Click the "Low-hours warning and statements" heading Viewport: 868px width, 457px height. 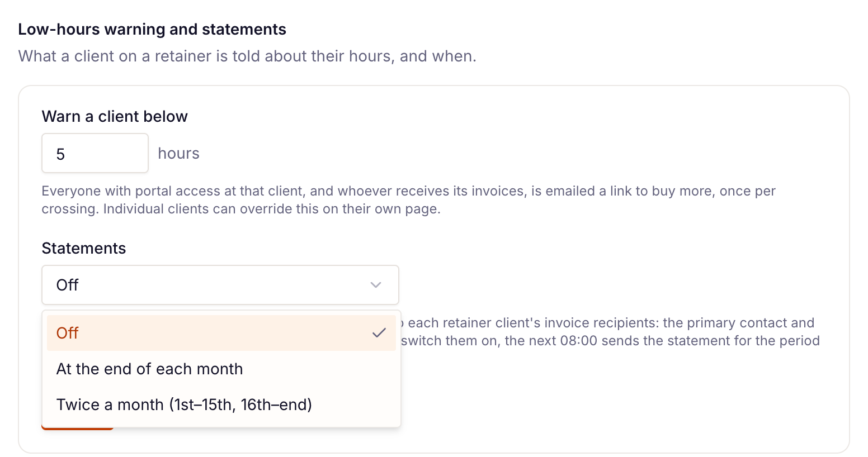click(152, 29)
